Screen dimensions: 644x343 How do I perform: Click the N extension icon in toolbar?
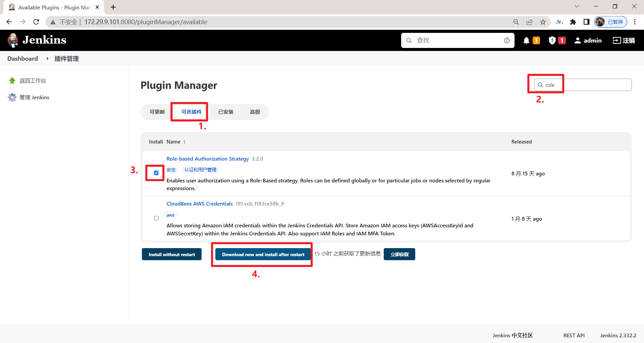coord(559,22)
